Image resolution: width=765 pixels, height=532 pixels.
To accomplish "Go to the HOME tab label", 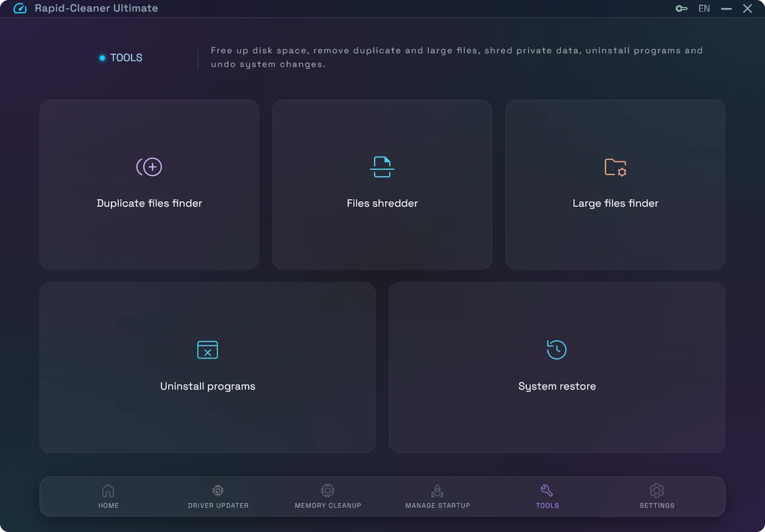I will (108, 506).
